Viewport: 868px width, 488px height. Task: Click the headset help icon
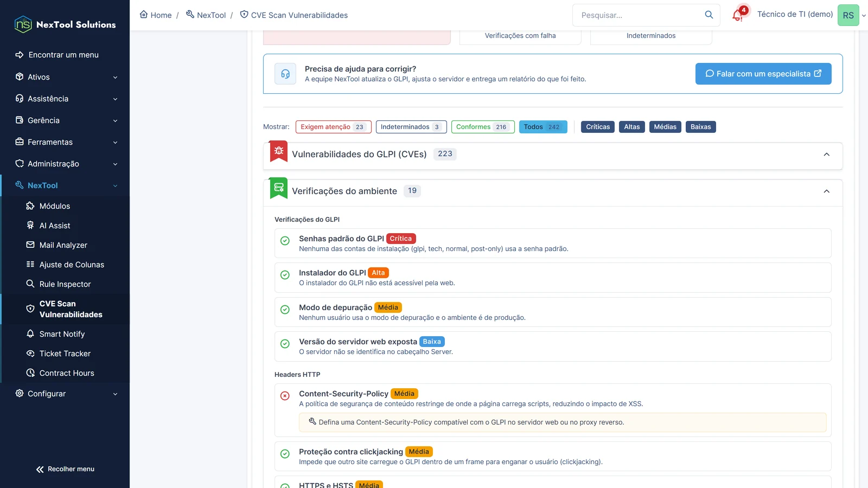coord(285,74)
